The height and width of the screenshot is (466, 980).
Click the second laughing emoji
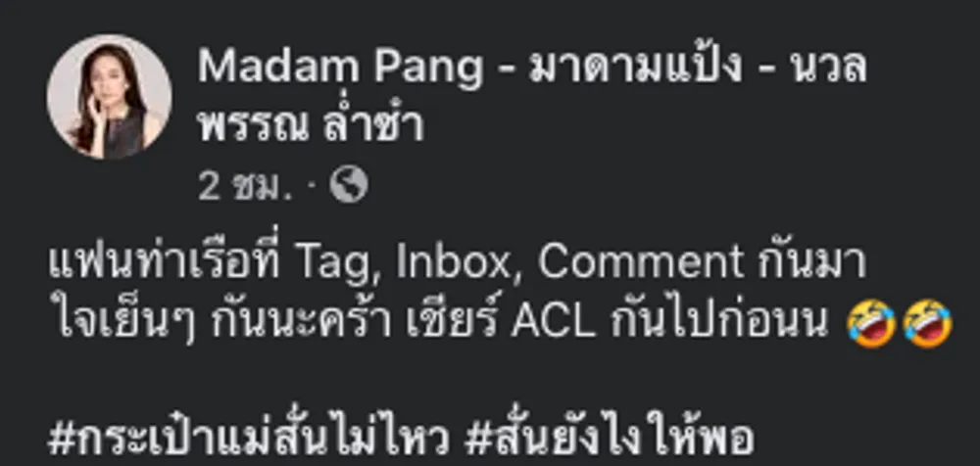[927, 324]
